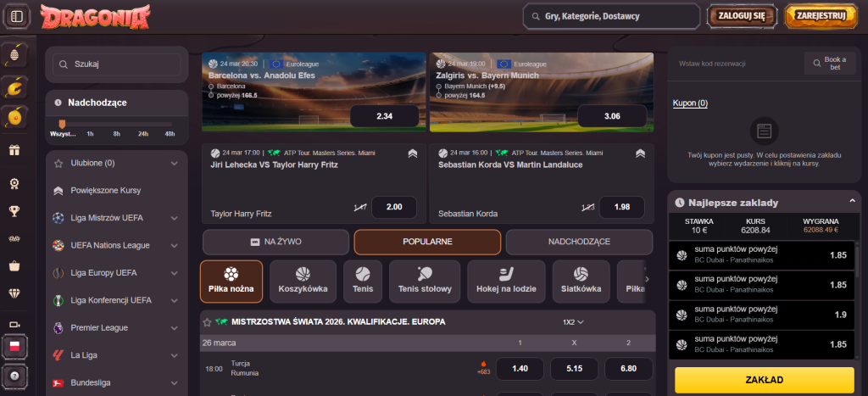868x396 pixels.
Task: Open the Barcelona vs. Anadolu Efes banner
Action: (314, 92)
